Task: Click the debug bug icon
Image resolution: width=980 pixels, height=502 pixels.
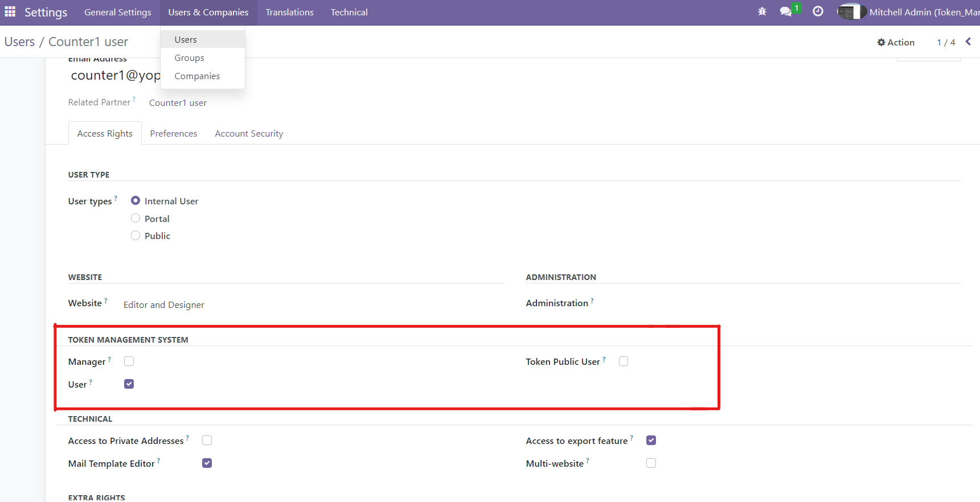Action: tap(762, 12)
